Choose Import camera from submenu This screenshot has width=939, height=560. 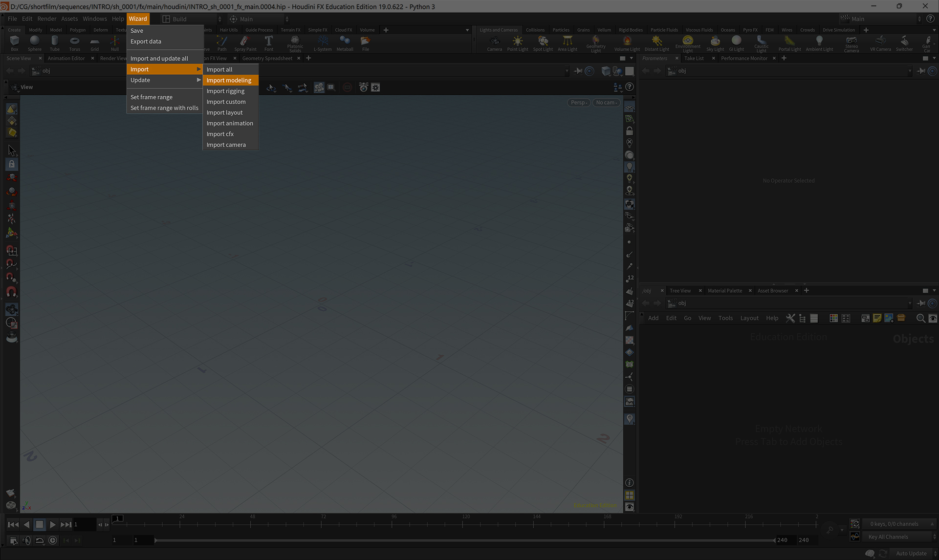[x=230, y=145]
